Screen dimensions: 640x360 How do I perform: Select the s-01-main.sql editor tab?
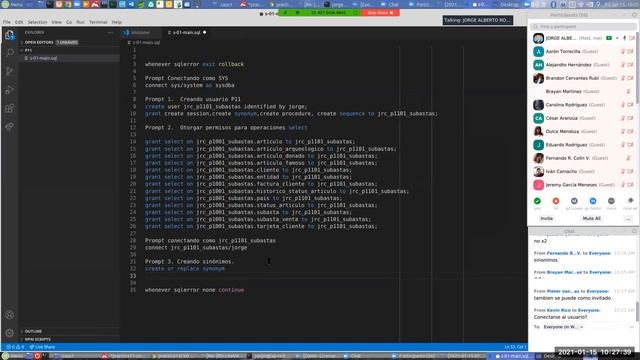pos(187,32)
